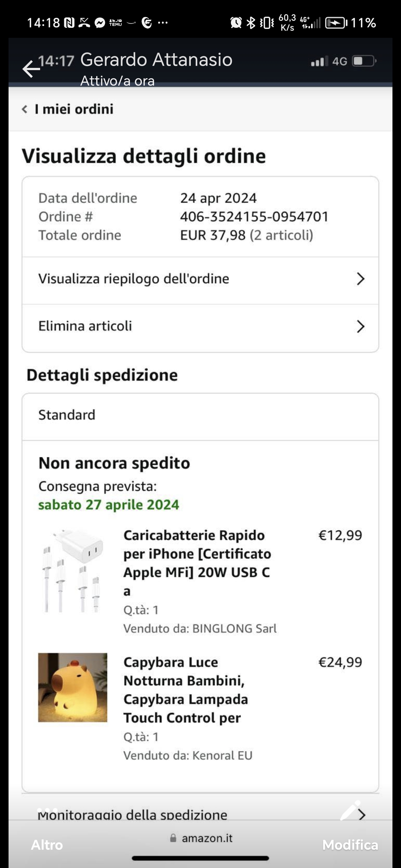Open the Caricabatterie Rapido product thumbnail
This screenshot has height=868, width=401.
pyautogui.click(x=73, y=571)
